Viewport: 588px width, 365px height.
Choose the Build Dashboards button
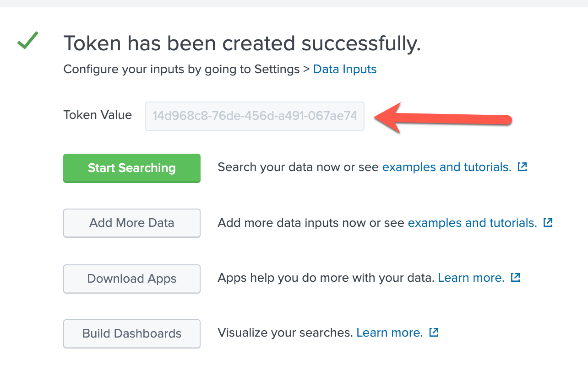point(132,333)
